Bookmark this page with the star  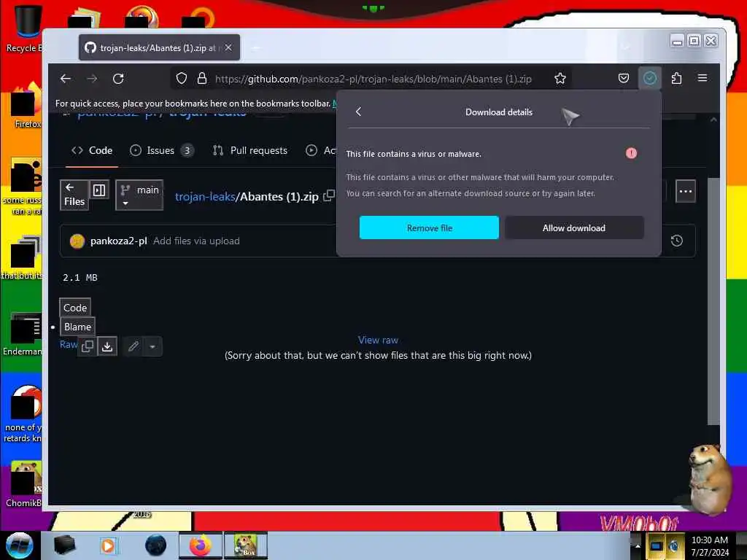[560, 79]
